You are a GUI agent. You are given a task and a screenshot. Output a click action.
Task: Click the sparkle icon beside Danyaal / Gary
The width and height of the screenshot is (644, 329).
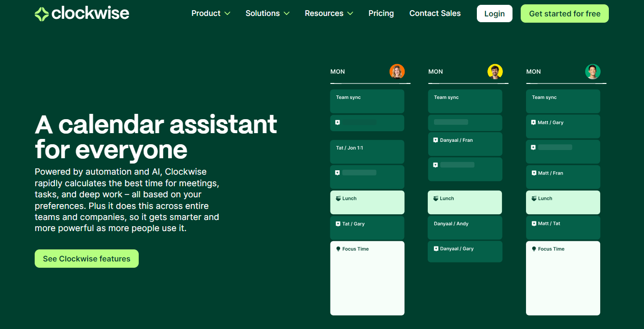pos(435,249)
